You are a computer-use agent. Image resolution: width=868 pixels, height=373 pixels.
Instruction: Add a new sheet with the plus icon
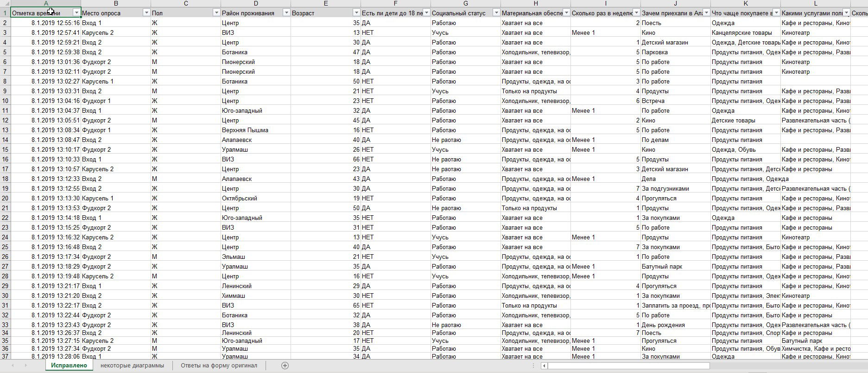coord(285,366)
